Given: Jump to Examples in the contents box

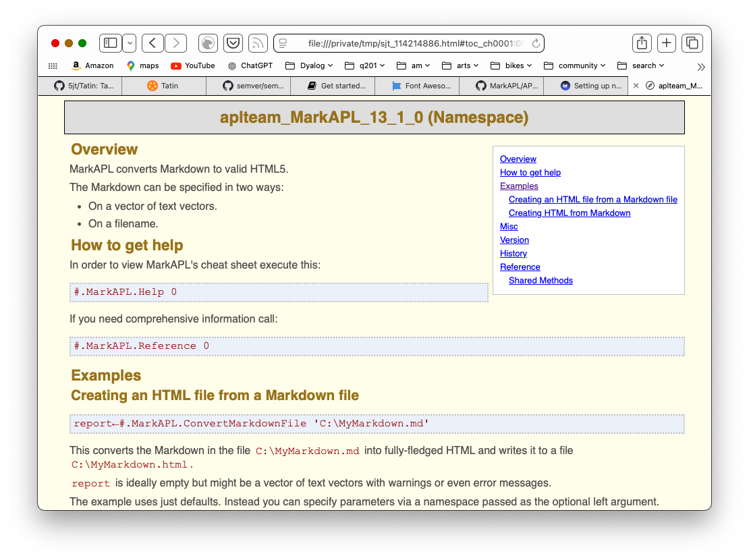Looking at the screenshot, I should coord(519,186).
